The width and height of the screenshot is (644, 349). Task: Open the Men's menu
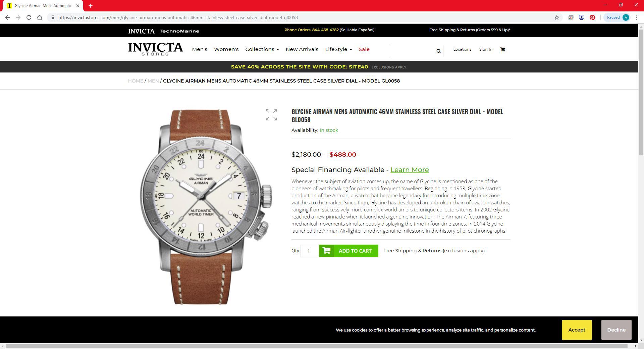click(x=200, y=49)
